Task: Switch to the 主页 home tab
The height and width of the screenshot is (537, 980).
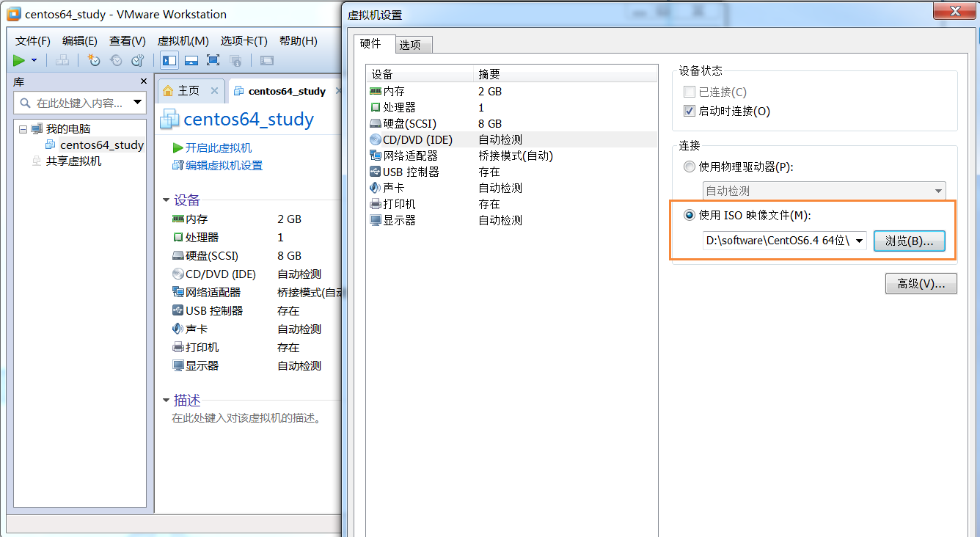Action: [189, 90]
